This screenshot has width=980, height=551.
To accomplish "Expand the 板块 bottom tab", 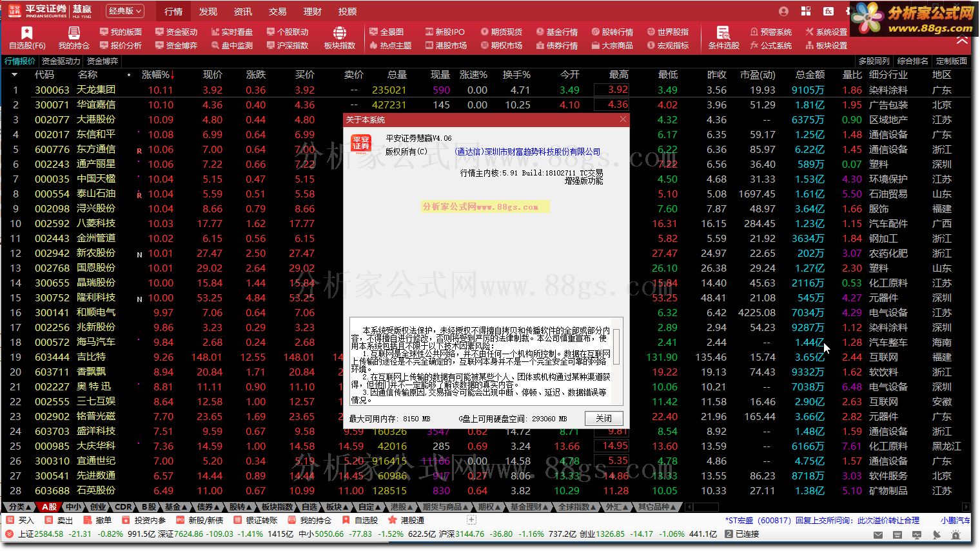I will 338,507.
